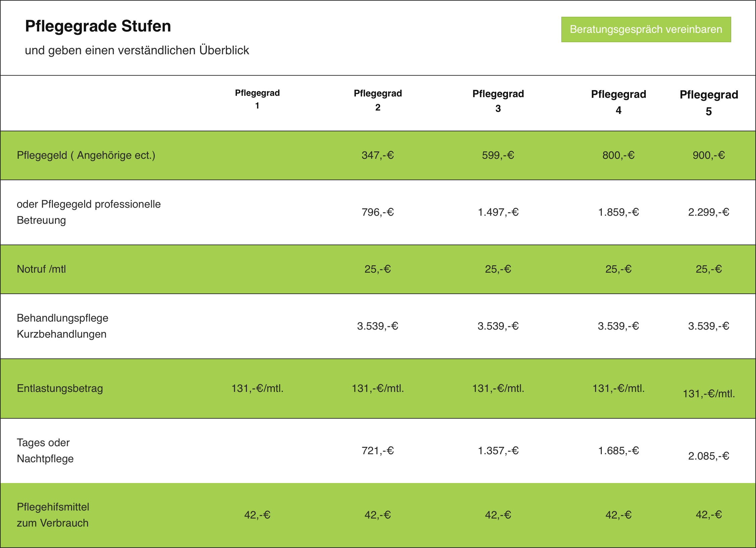The height and width of the screenshot is (548, 756).
Task: Click the Pflegegrade Stufen heading
Action: [98, 26]
